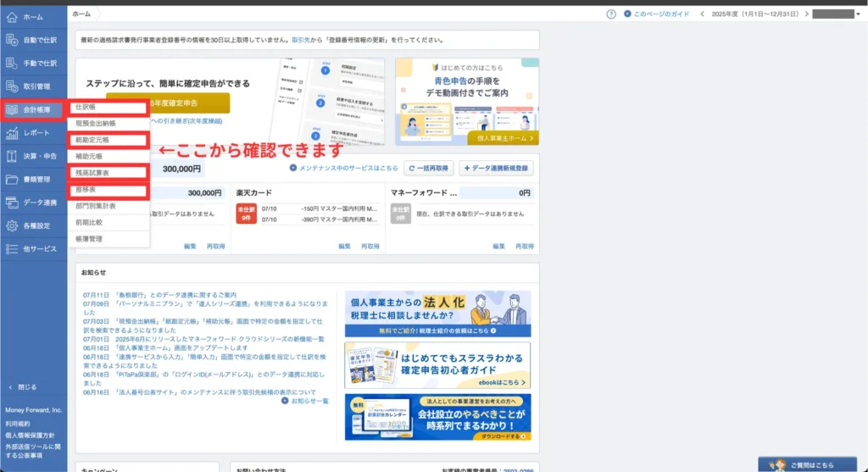Click the Home (ホーム) sidebar icon

[12, 16]
